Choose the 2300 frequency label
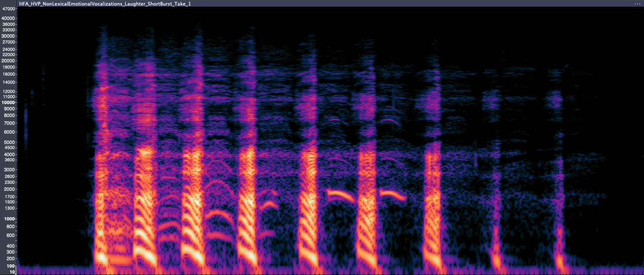644x275 pixels. [x=10, y=182]
